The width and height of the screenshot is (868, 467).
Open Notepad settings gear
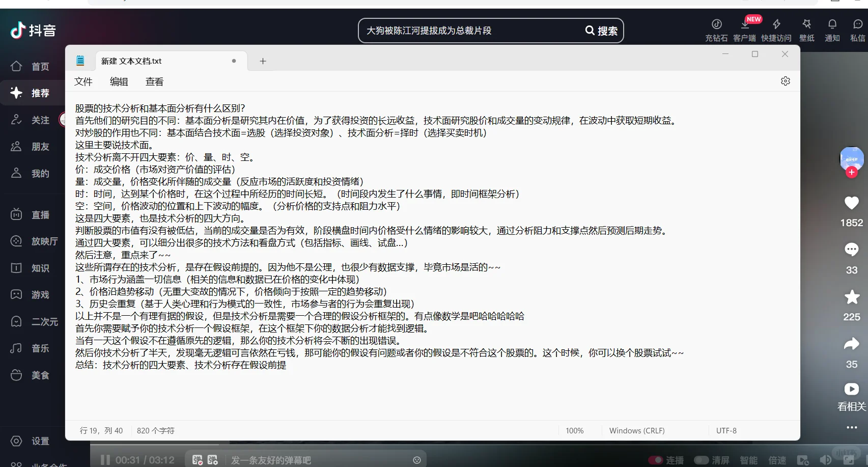coord(786,81)
